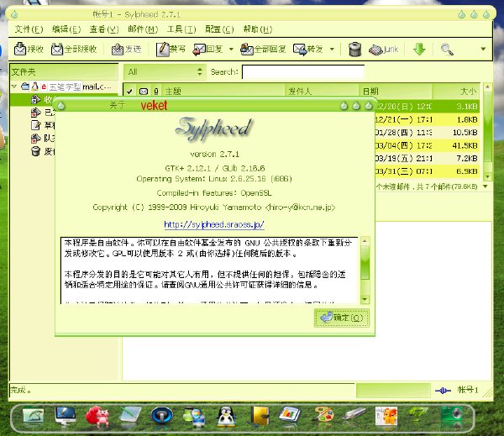
Task: Open the red squirrel dock icon
Action: coord(97,416)
